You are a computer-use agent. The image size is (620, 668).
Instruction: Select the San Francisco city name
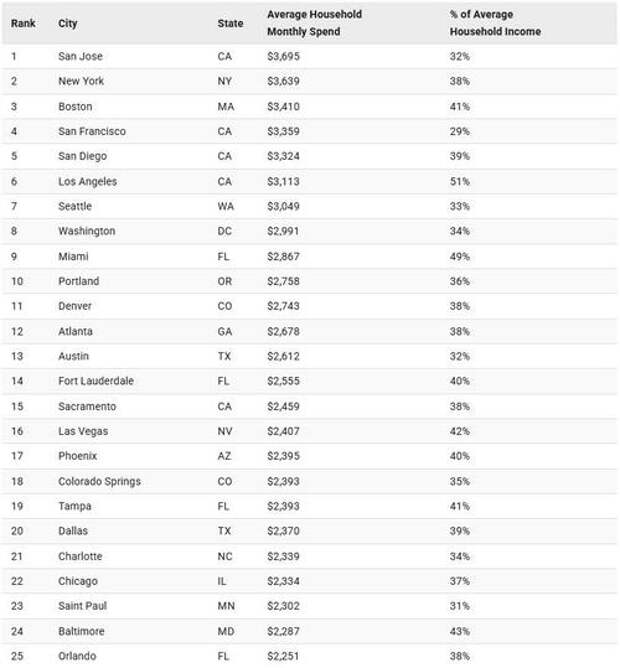click(92, 131)
